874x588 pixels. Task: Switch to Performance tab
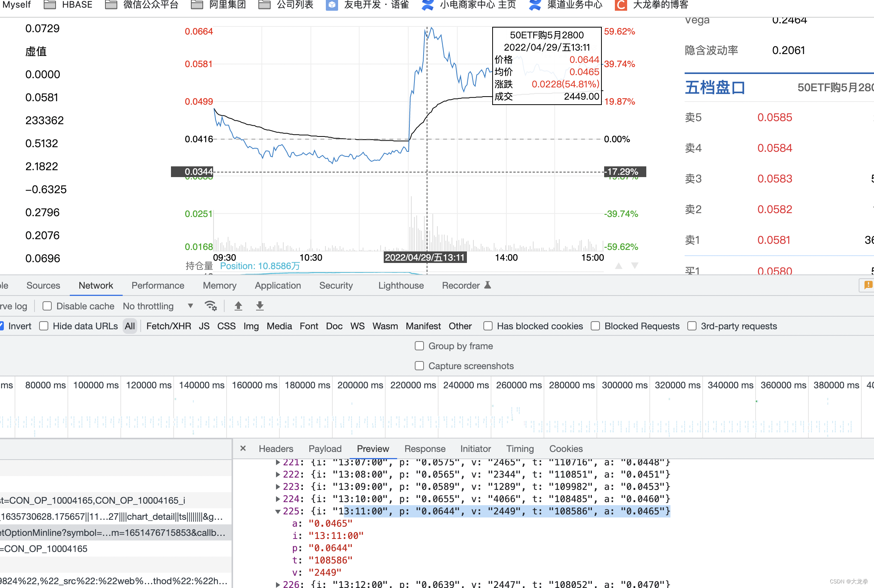[158, 285]
